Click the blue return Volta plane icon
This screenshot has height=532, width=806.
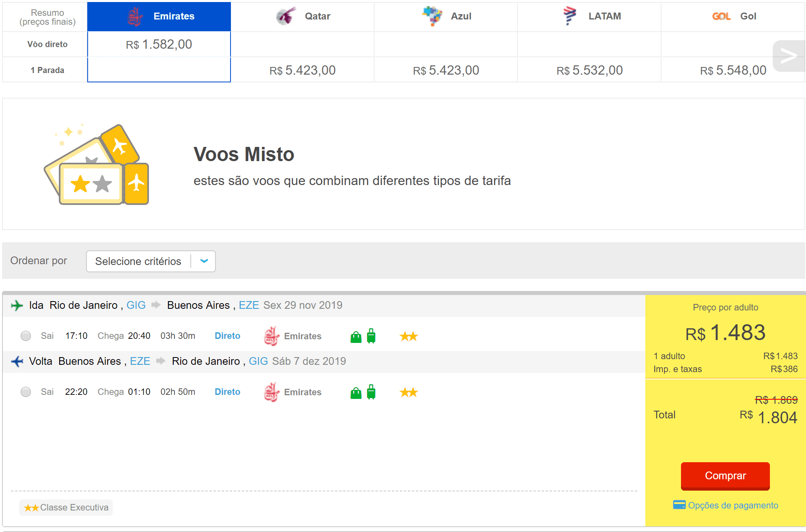coord(17,361)
